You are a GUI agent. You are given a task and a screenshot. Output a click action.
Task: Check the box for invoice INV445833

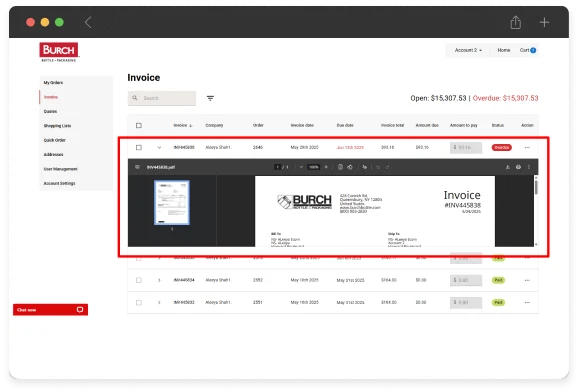[x=139, y=303]
